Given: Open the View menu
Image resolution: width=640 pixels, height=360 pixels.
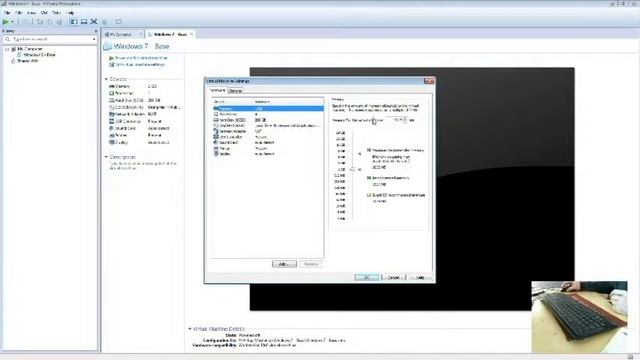Looking at the screenshot, I should 31,13.
